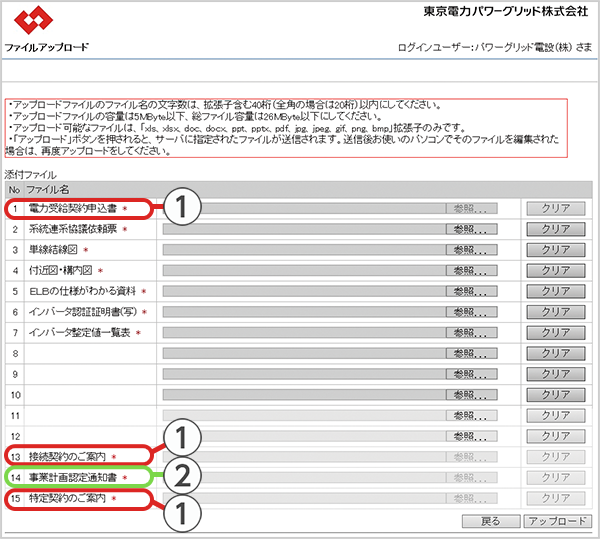
Task: Click the ファイルアップロード page title
Action: (46, 47)
